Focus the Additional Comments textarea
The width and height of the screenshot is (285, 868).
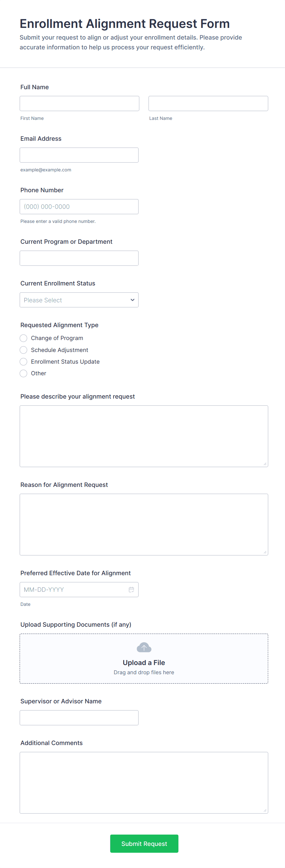coord(144,782)
